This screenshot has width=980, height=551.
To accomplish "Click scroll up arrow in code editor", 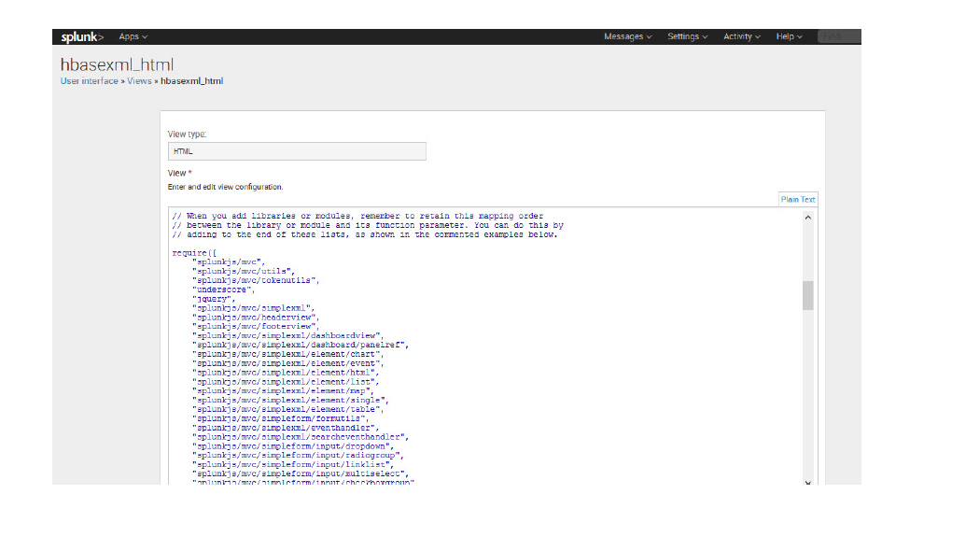I will 808,218.
